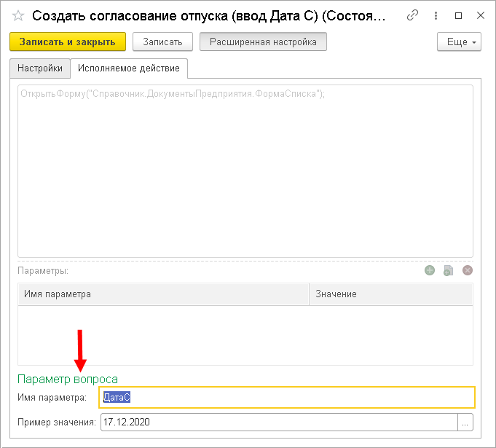This screenshot has height=448, width=496.
Task: Add a new parameter with green plus
Action: click(x=430, y=270)
